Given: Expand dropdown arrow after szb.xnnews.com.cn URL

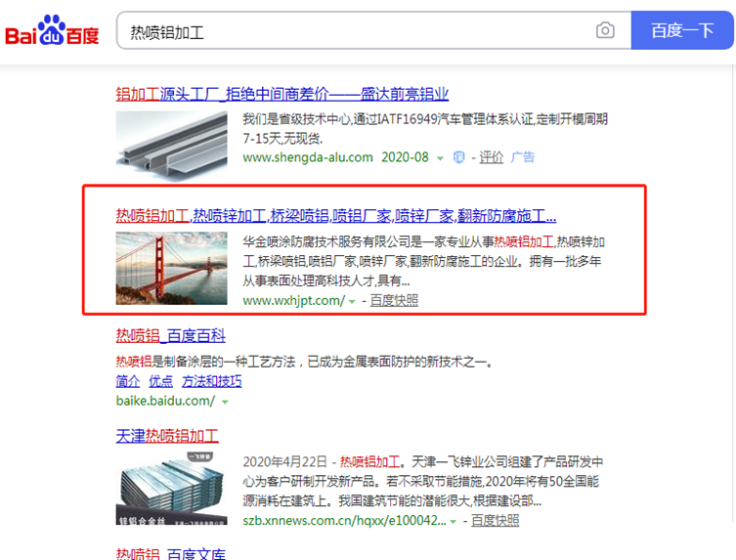Looking at the screenshot, I should tap(453, 522).
